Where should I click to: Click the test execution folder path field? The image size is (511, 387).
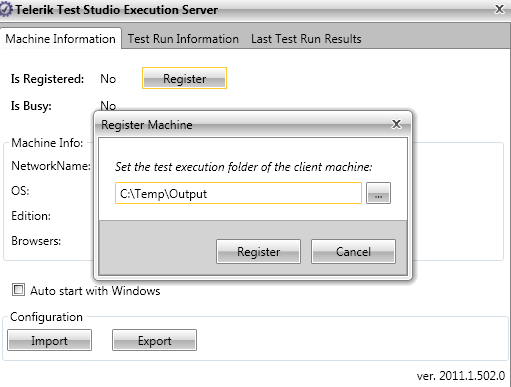[x=238, y=193]
